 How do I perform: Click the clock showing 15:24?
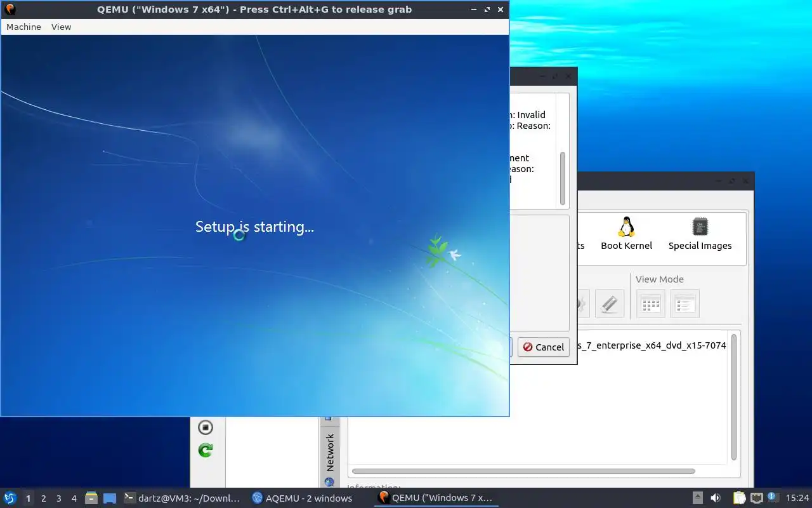pos(797,498)
